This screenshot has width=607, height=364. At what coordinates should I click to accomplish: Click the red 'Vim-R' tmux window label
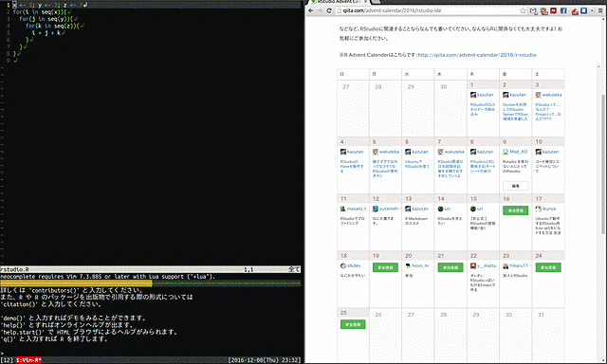click(x=28, y=360)
